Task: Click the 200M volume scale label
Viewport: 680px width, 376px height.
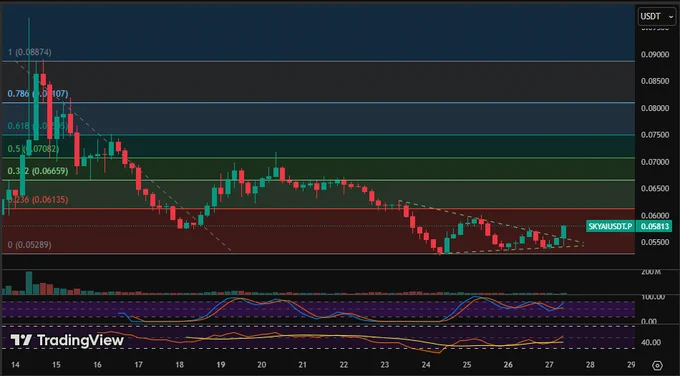Action: (651, 272)
